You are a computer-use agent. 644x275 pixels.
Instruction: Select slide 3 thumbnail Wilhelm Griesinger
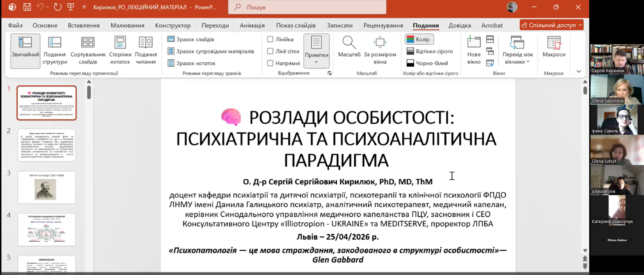(x=46, y=188)
